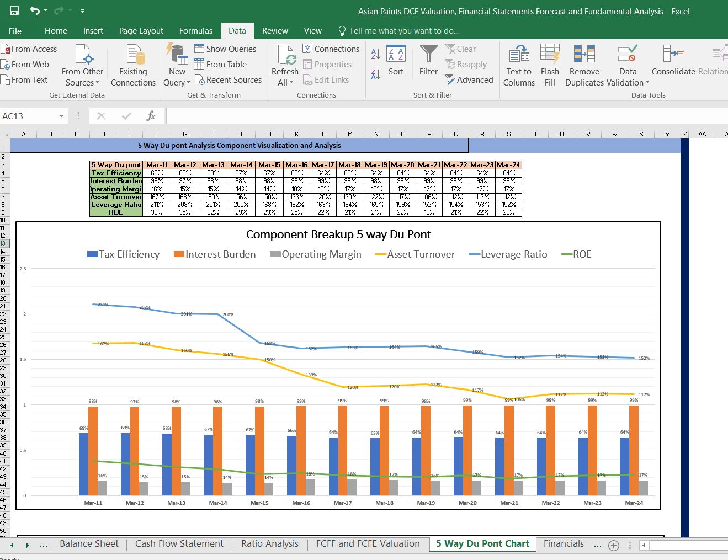Image resolution: width=728 pixels, height=560 pixels.
Task: Open the File menu
Action: (15, 31)
